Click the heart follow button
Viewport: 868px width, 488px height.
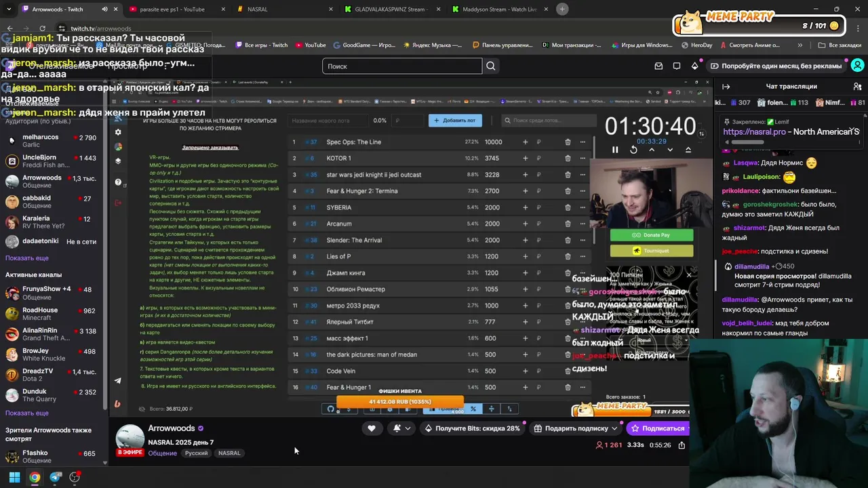coord(372,428)
